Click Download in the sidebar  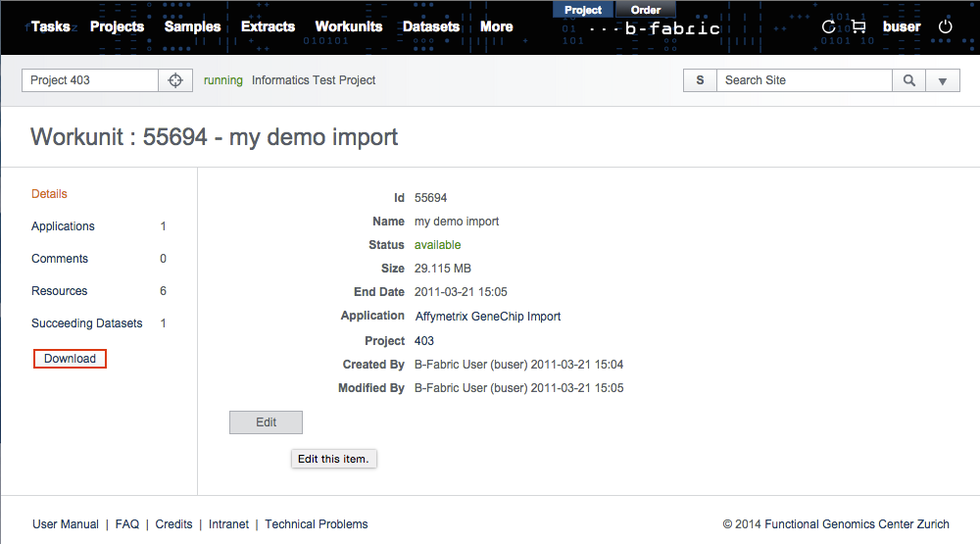pyautogui.click(x=70, y=359)
